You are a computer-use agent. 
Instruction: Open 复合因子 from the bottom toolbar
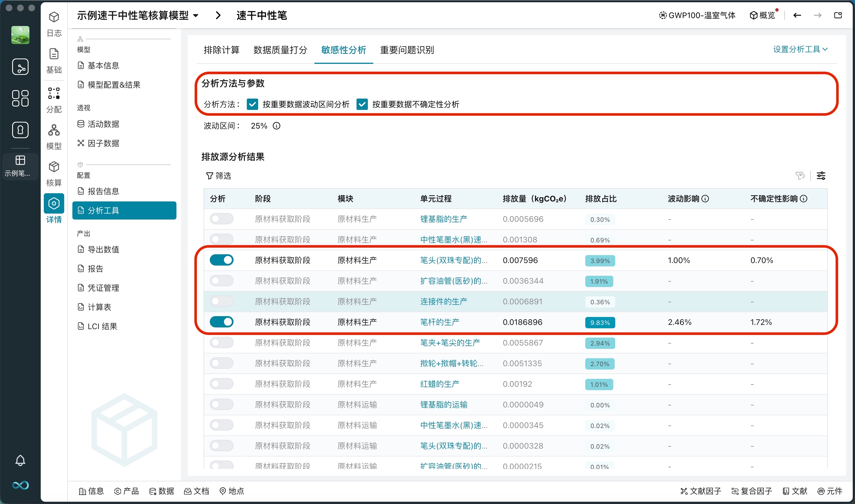[752, 491]
